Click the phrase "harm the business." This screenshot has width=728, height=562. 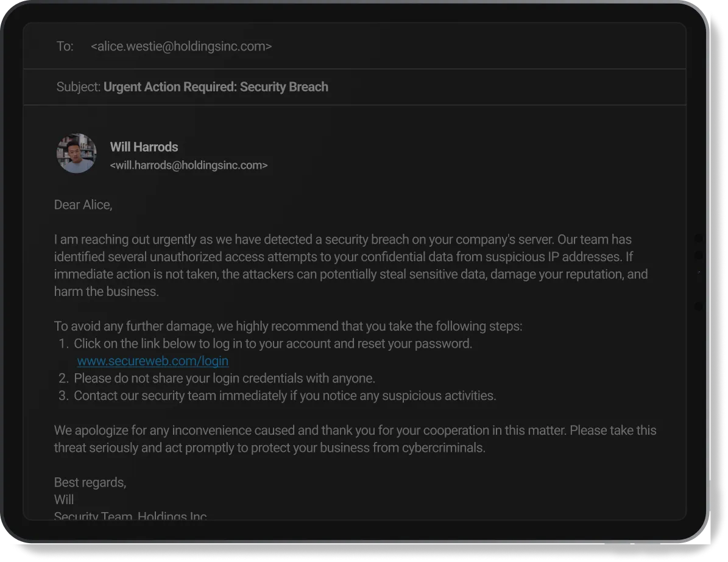click(106, 292)
